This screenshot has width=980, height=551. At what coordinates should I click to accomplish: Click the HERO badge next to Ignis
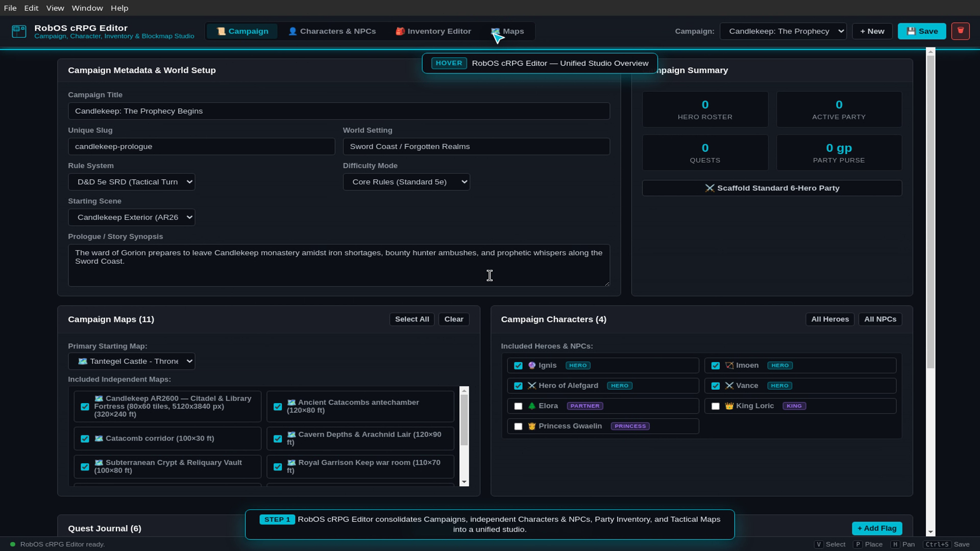click(578, 365)
